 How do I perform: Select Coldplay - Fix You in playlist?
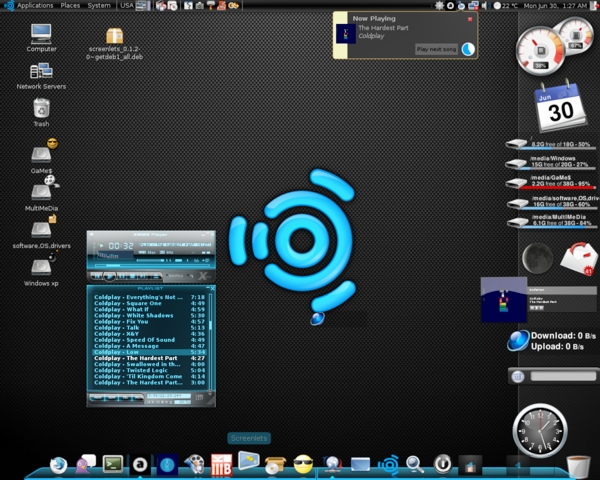(149, 322)
